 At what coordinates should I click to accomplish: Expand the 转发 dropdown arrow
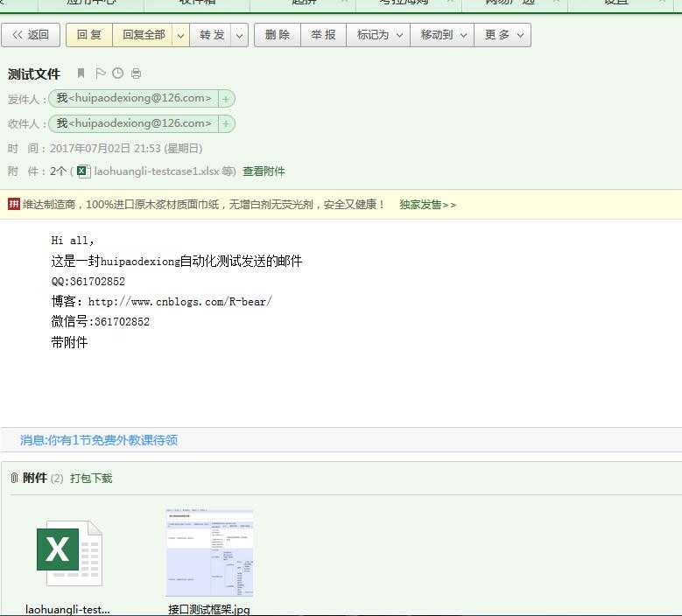click(240, 35)
